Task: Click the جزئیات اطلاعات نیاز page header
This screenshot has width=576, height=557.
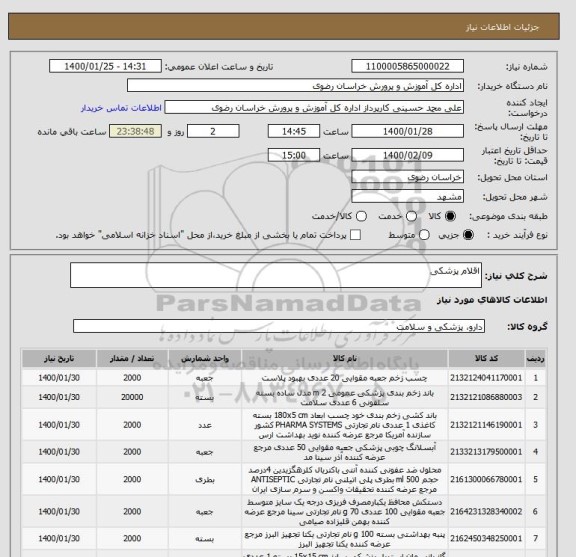Action: [x=502, y=28]
